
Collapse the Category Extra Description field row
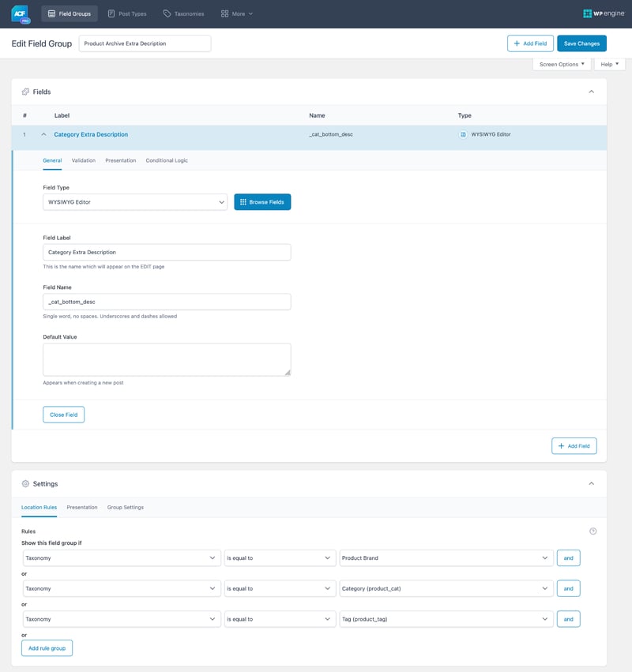(x=43, y=135)
